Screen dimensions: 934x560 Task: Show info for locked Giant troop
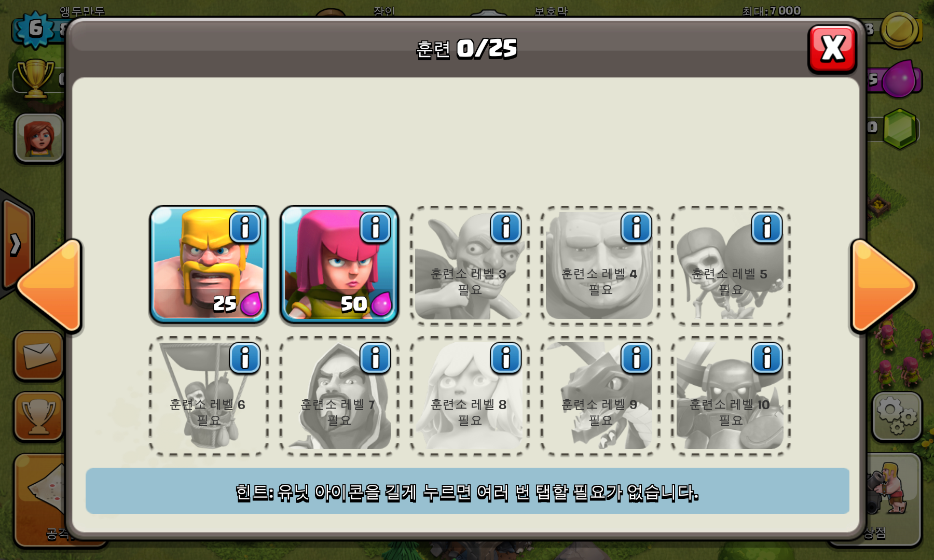coord(637,227)
